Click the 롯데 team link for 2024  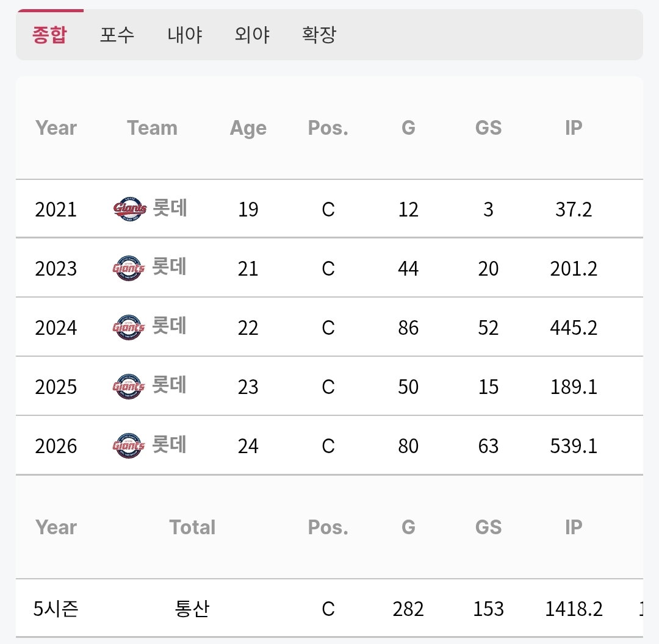tap(169, 326)
